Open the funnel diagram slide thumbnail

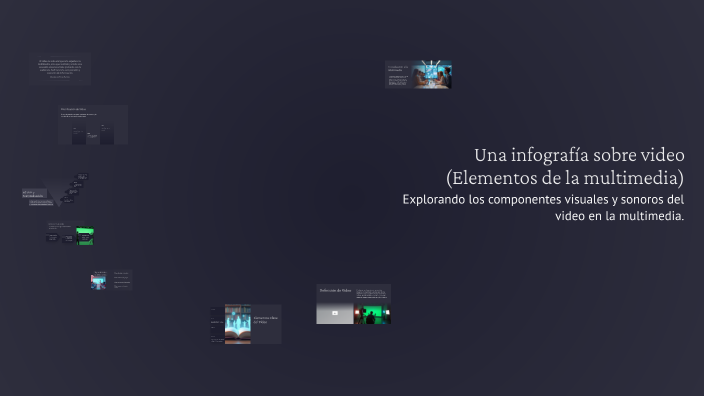55,190
